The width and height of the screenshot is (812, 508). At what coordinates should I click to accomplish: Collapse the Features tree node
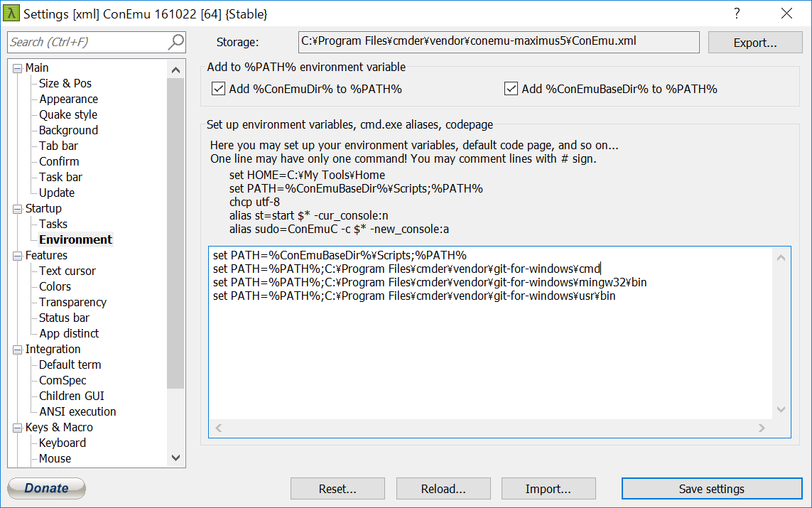[18, 256]
